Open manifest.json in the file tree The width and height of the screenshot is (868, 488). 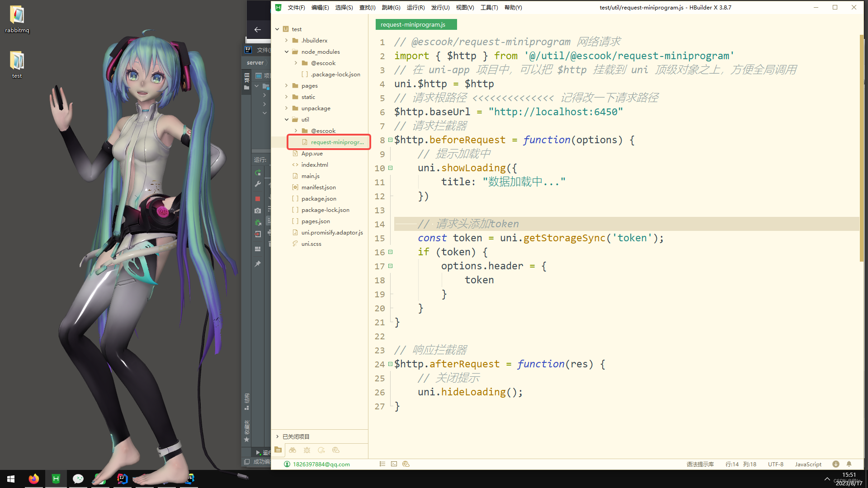click(318, 188)
